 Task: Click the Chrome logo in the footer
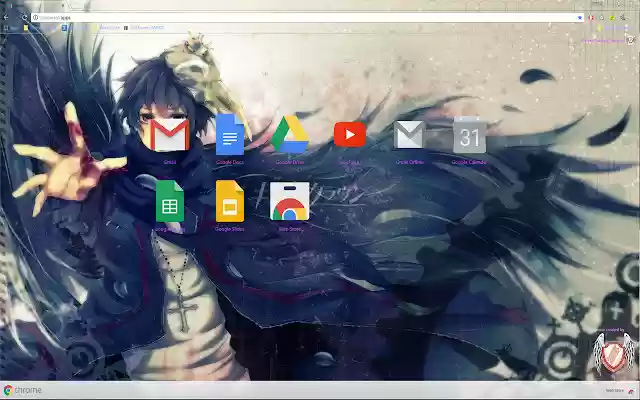(23, 390)
